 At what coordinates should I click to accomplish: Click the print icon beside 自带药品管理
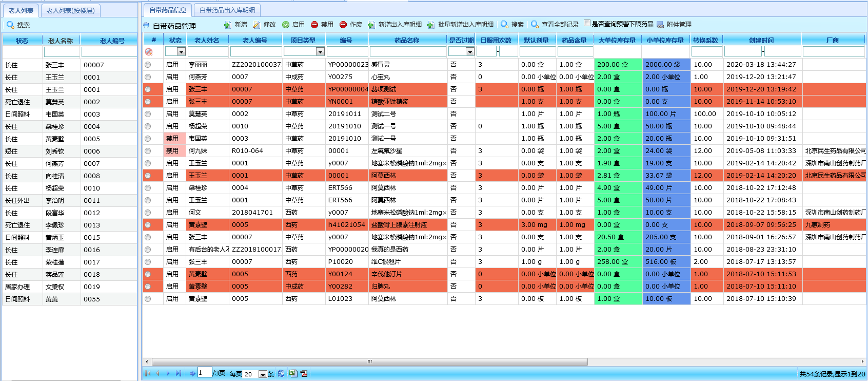146,25
